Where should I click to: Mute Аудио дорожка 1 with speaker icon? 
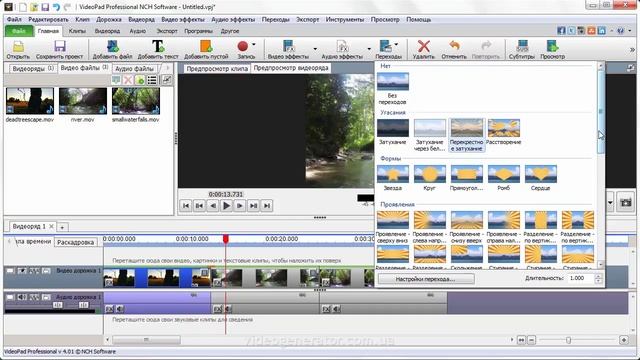(x=22, y=297)
